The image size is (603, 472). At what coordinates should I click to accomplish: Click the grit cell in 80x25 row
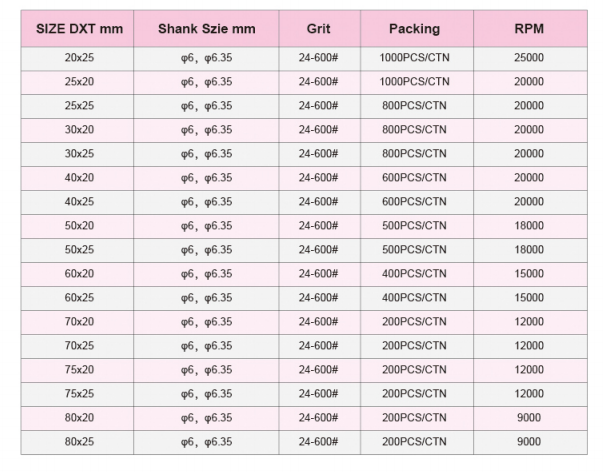tap(318, 442)
